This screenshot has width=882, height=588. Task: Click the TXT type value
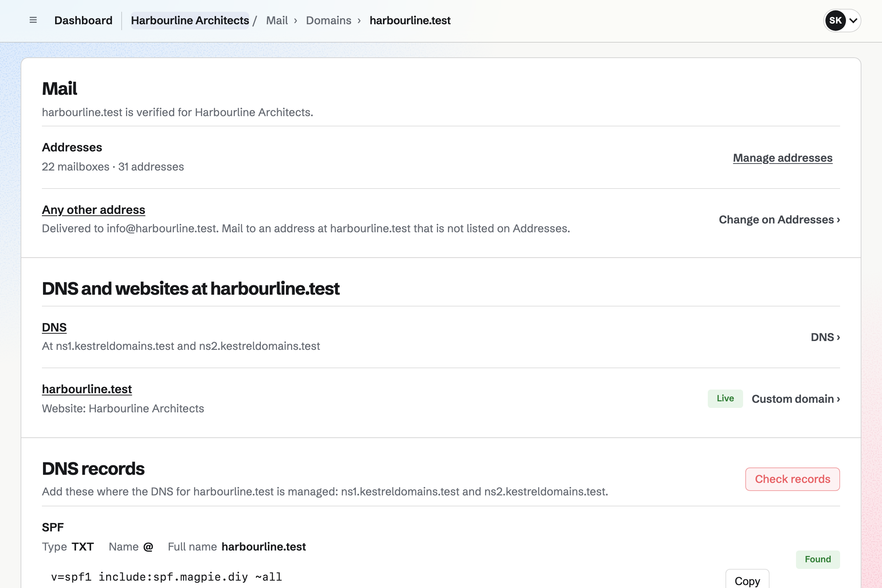pyautogui.click(x=83, y=547)
